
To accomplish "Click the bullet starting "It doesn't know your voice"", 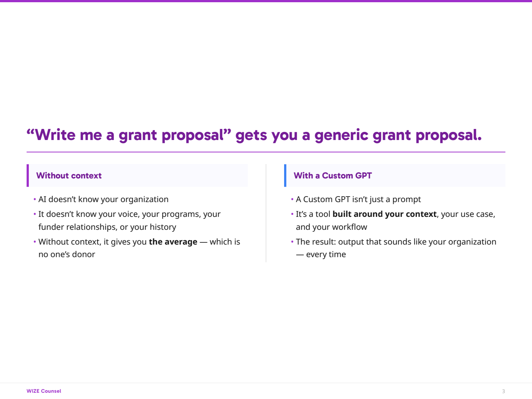I will click(x=129, y=214).
